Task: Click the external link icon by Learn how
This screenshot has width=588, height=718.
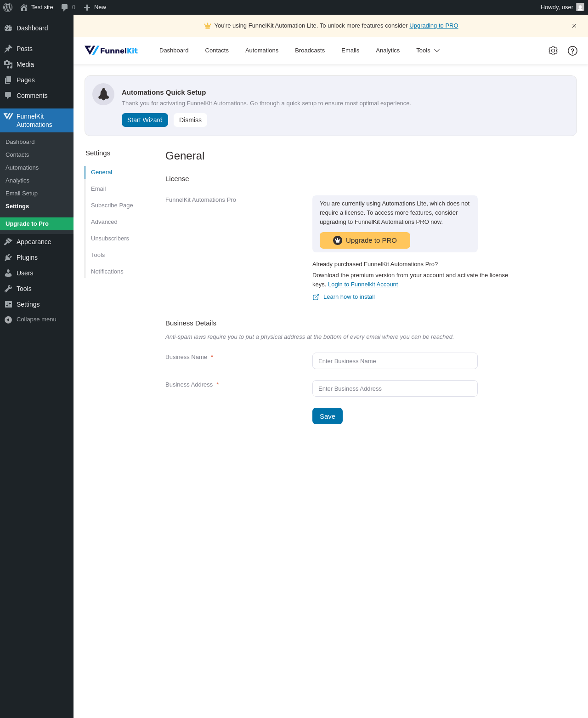Action: pyautogui.click(x=316, y=297)
